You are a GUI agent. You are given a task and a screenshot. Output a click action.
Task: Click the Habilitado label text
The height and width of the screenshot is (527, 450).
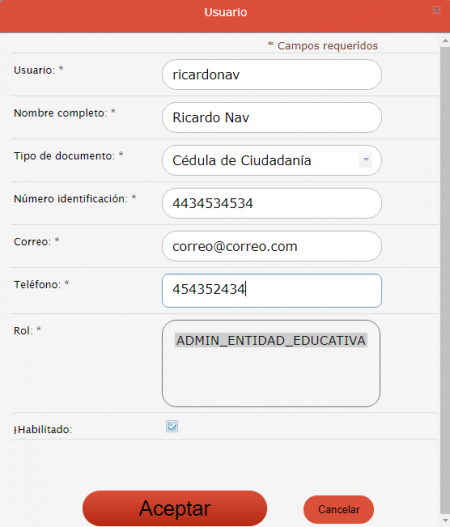(43, 430)
